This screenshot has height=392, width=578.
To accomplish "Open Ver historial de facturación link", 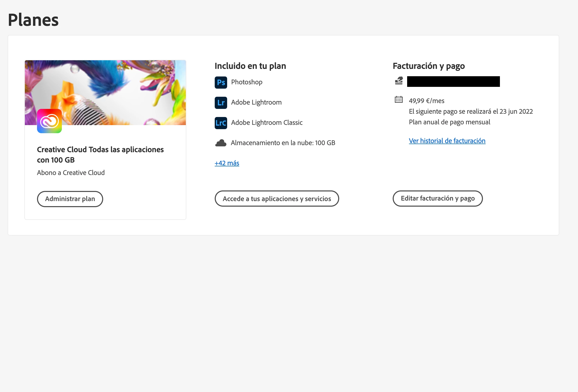I will tap(447, 141).
